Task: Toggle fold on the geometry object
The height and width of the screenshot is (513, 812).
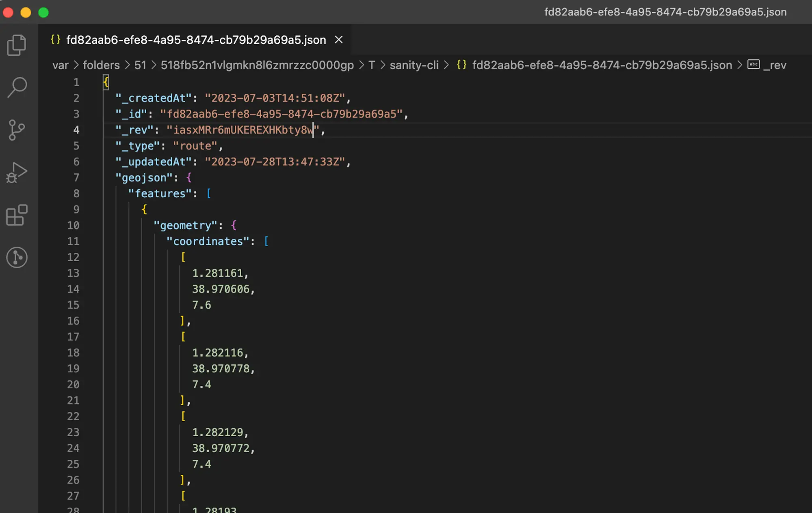Action: click(91, 225)
